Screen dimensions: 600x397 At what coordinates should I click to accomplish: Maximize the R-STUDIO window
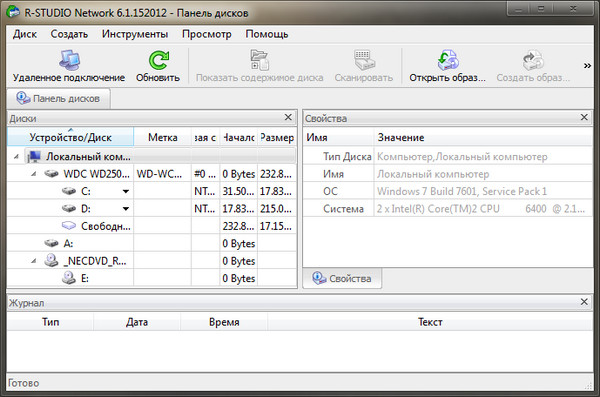pyautogui.click(x=541, y=8)
